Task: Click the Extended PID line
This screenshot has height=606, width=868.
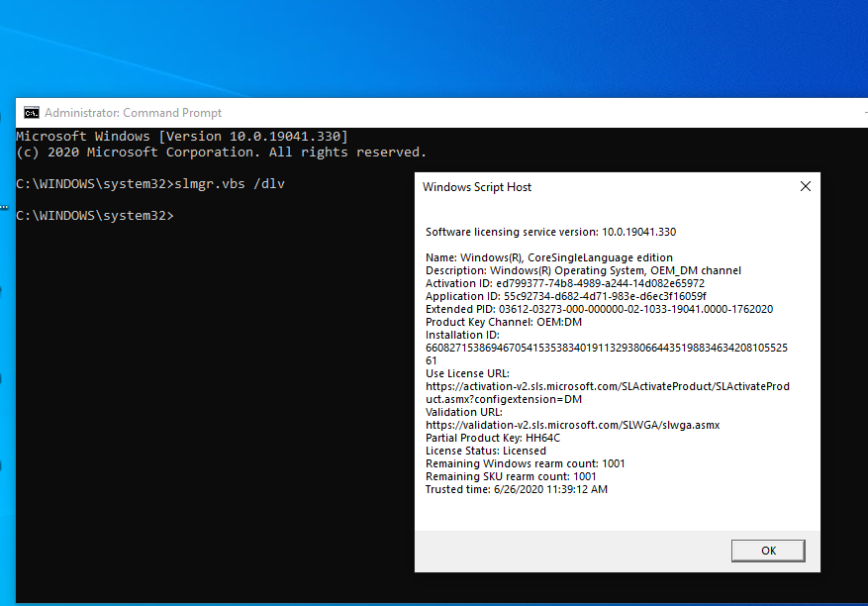Action: 599,309
